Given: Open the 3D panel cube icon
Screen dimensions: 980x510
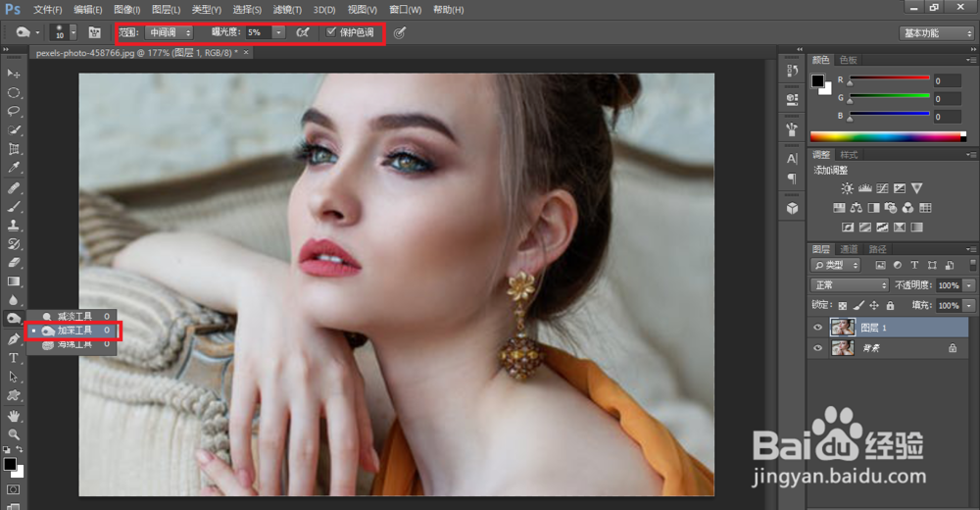Looking at the screenshot, I should pos(792,208).
